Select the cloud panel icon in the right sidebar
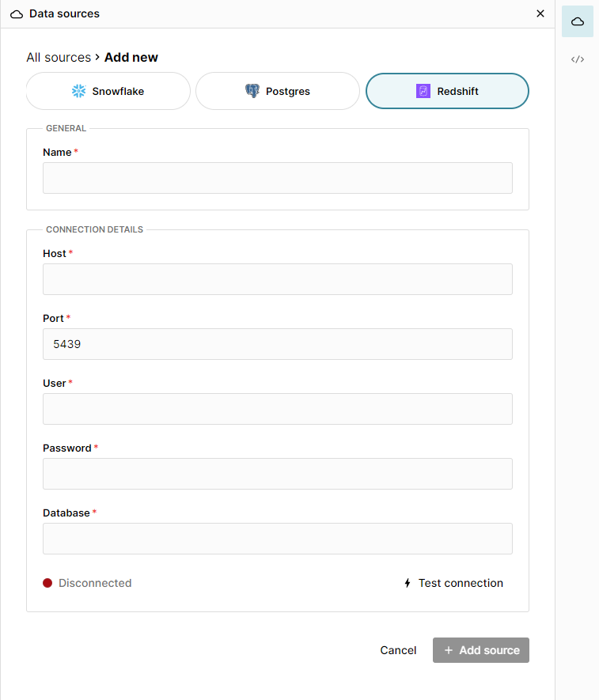 coord(577,21)
